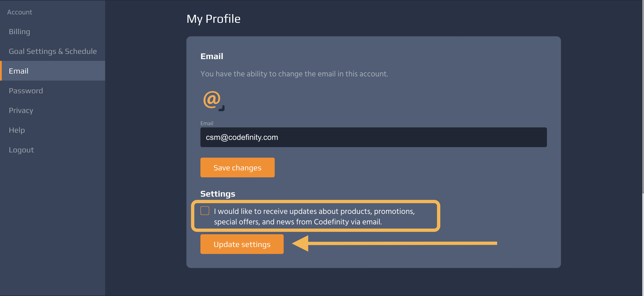
Task: Click the small Email label above field
Action: tap(207, 123)
